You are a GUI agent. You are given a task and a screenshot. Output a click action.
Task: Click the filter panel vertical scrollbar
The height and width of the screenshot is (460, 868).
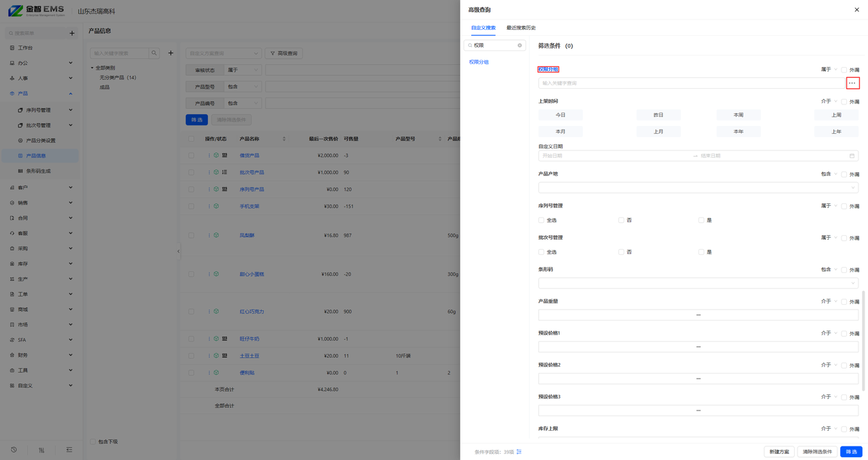[863, 341]
